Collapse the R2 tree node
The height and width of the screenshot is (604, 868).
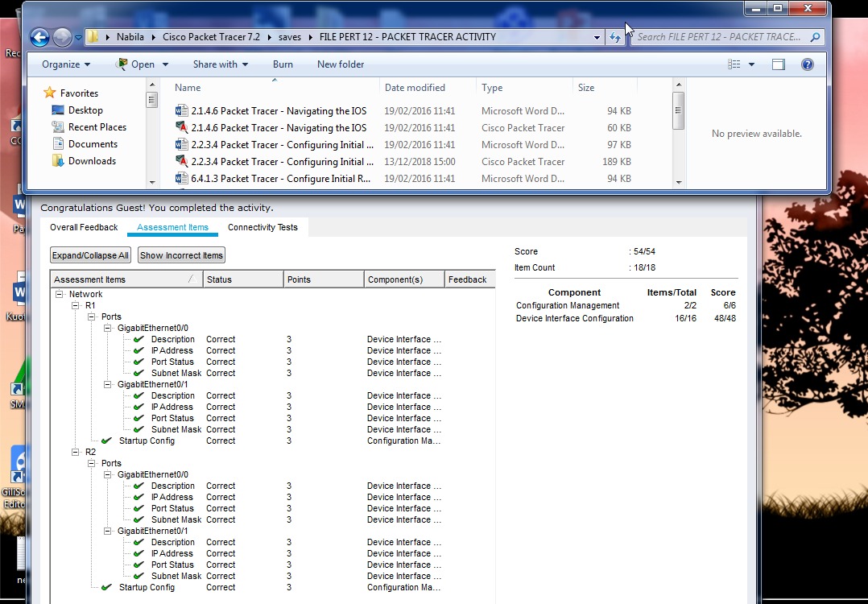coord(76,453)
